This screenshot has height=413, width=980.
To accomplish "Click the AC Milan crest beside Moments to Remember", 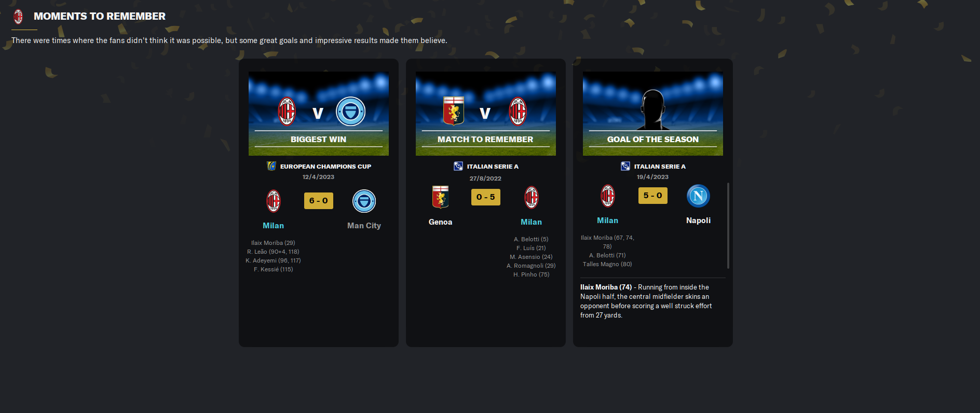I will coord(18,17).
